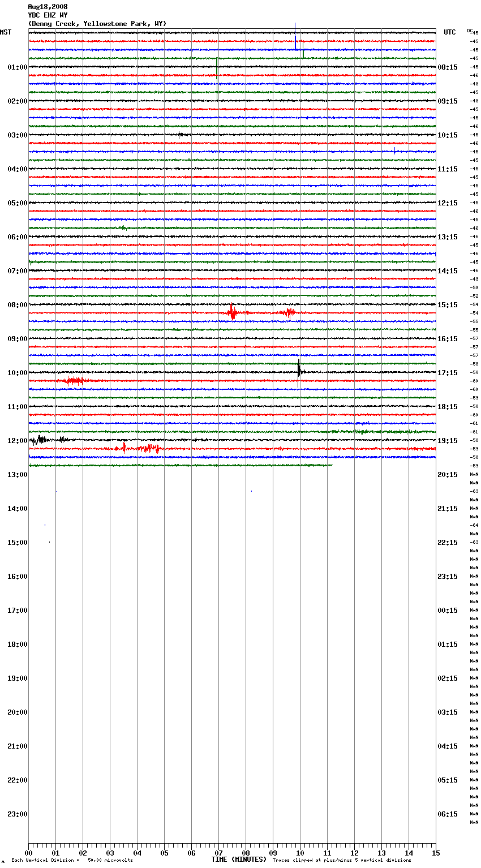Click the DC offset value -64
The image size is (481, 868).
click(x=474, y=526)
